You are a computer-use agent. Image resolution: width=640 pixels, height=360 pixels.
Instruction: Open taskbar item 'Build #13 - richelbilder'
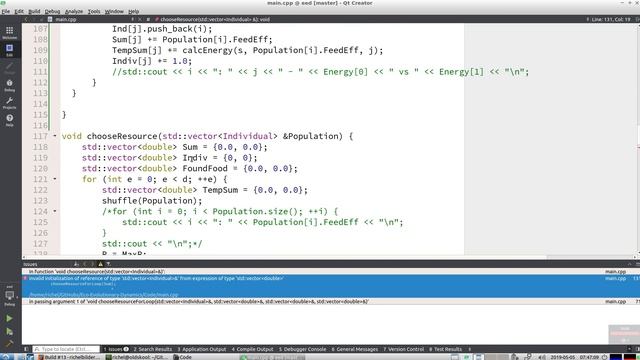(69, 357)
